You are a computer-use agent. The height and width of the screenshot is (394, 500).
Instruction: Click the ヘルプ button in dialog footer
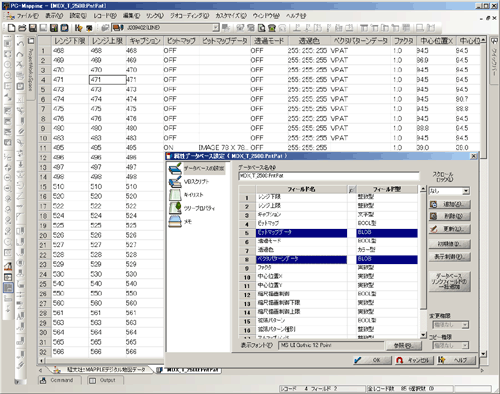click(456, 360)
